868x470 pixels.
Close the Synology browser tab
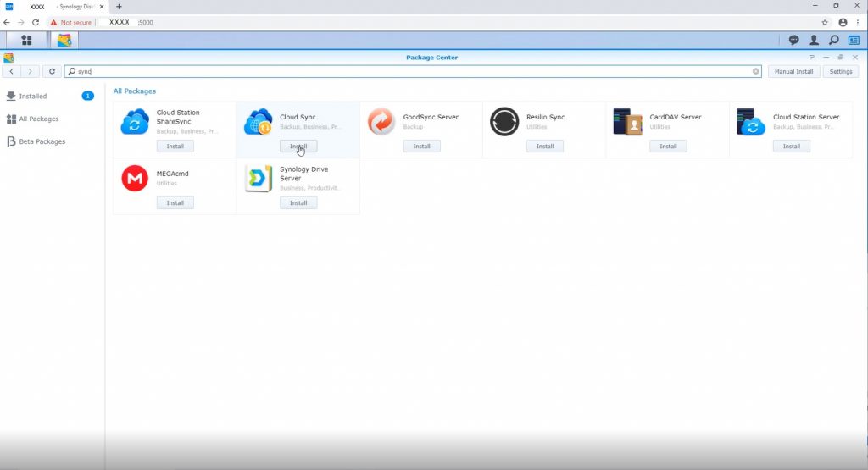point(102,7)
